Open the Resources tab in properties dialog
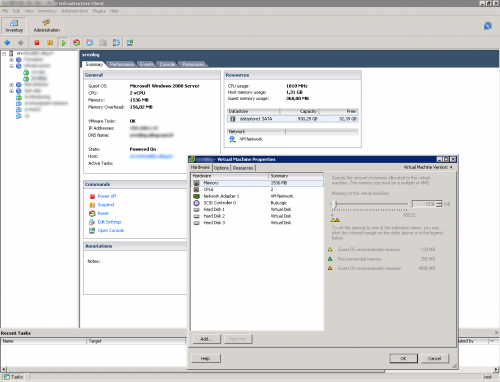500x382 pixels. pos(243,168)
